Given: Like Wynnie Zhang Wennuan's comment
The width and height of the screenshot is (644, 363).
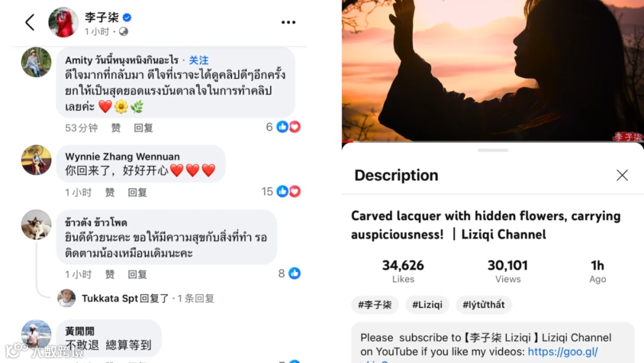Looking at the screenshot, I should pyautogui.click(x=110, y=192).
